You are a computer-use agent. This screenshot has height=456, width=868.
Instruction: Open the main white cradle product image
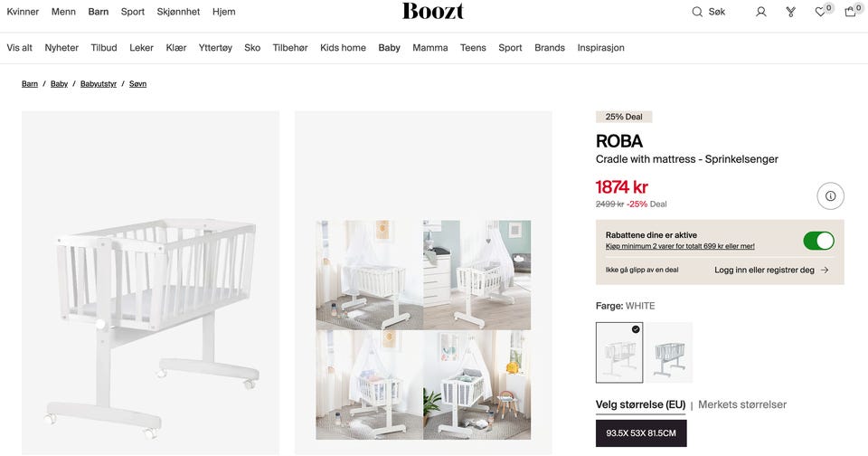[x=151, y=282]
